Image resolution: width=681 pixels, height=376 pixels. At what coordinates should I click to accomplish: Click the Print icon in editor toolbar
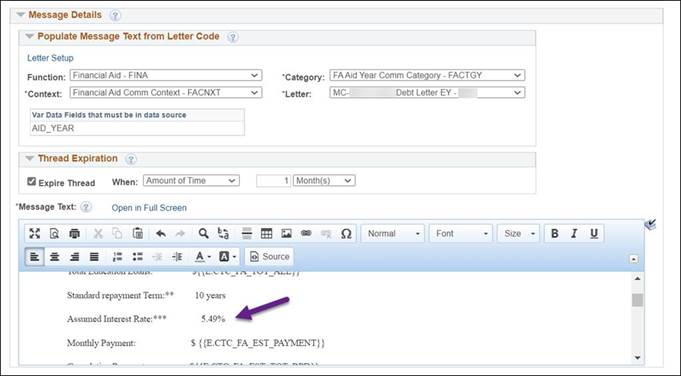[74, 234]
